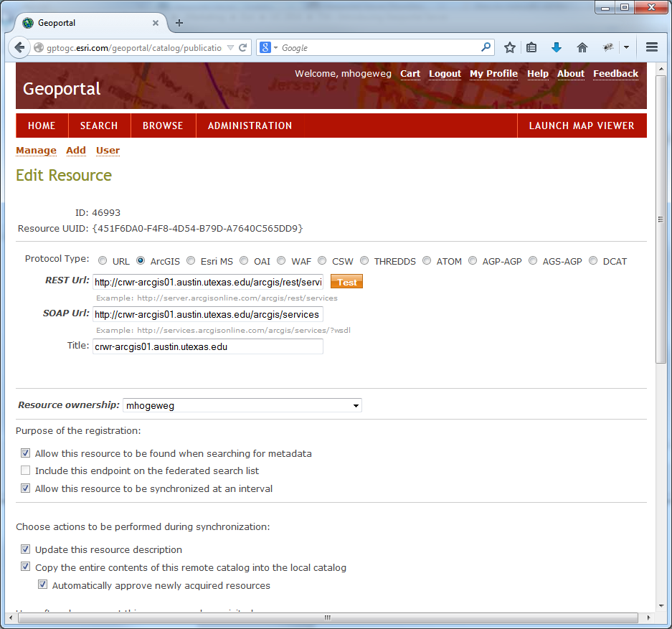Click the orange Test button
Screen dimensions: 672x629
(x=346, y=282)
